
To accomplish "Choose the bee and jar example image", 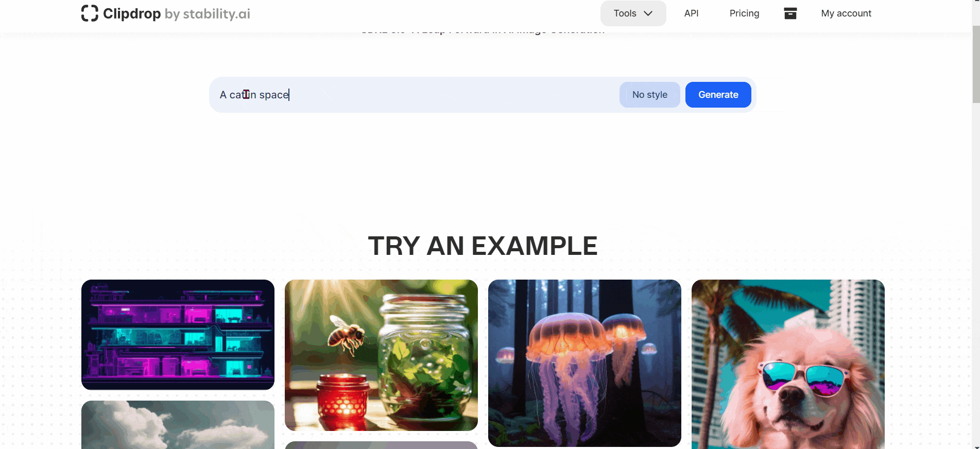I will coord(381,355).
